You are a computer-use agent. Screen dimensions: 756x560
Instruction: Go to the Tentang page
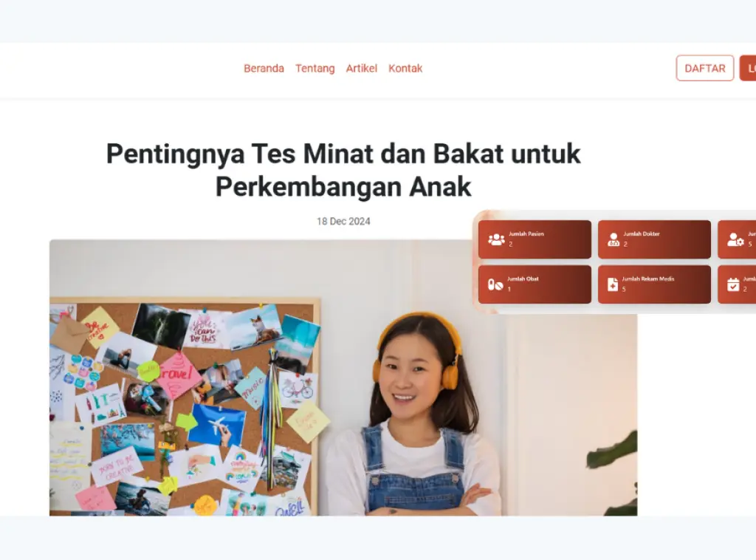click(x=315, y=69)
